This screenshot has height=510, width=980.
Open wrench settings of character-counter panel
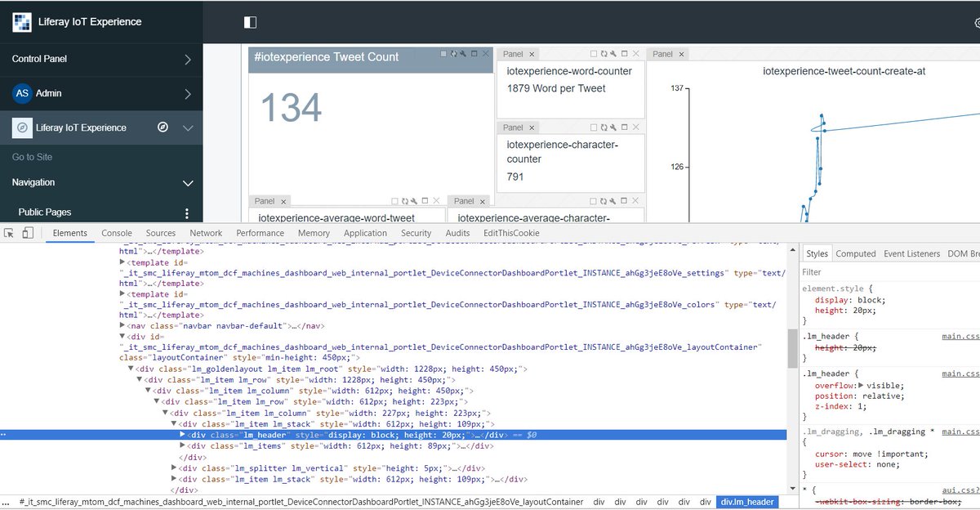coord(613,127)
